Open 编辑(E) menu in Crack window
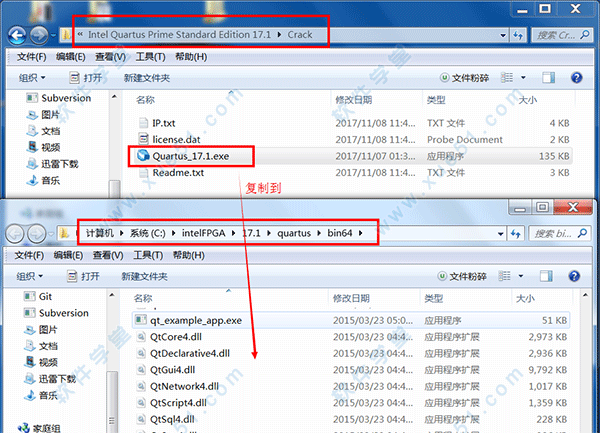The height and width of the screenshot is (433, 600). point(70,57)
